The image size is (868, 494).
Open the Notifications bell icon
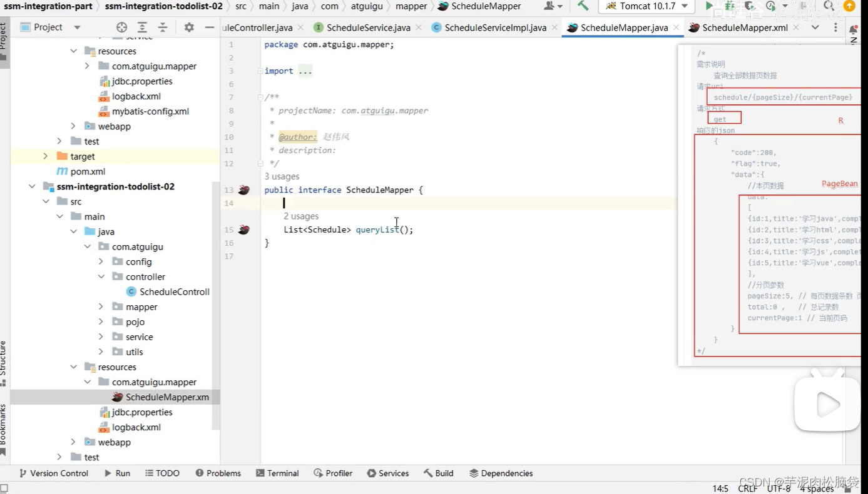(854, 29)
